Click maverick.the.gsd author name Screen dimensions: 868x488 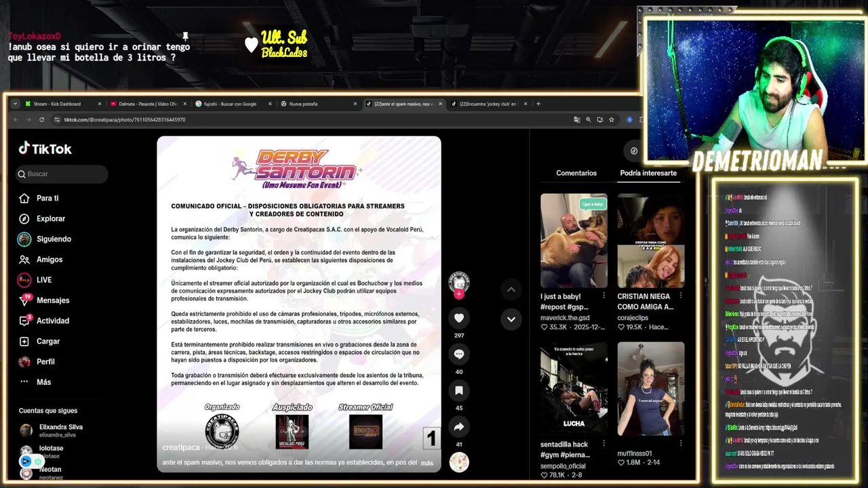(x=564, y=318)
